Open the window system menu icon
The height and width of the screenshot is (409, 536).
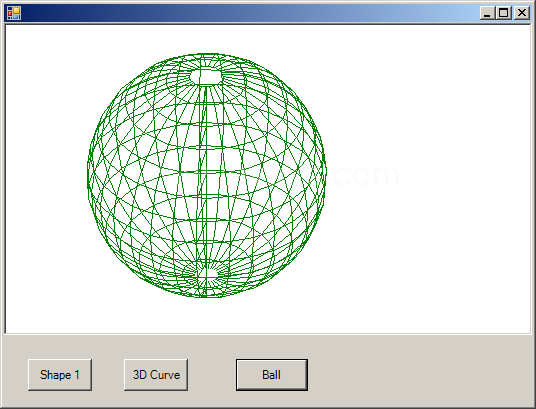[14, 13]
